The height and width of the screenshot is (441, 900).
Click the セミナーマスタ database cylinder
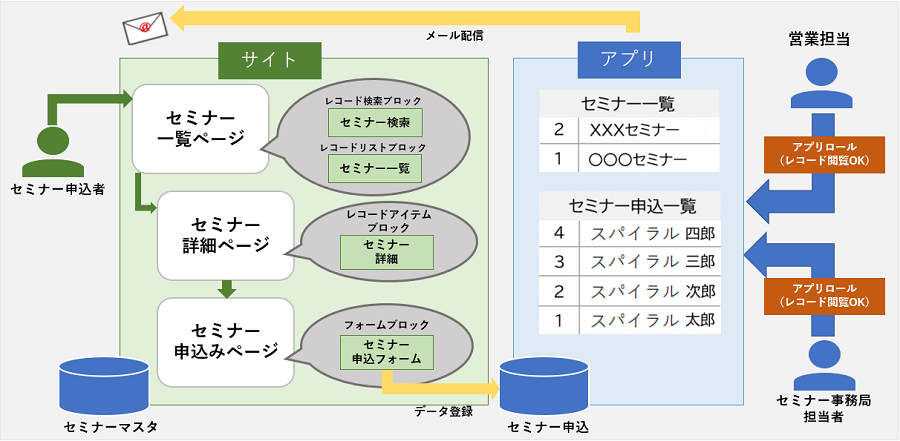point(104,386)
